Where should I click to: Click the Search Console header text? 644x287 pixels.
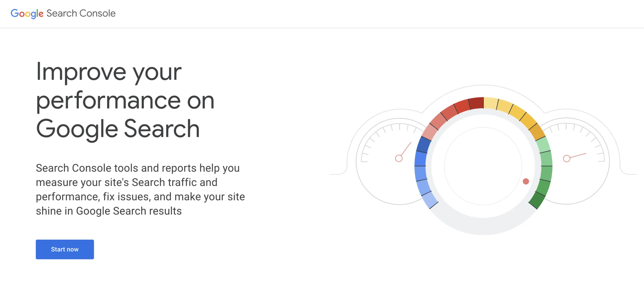click(x=81, y=13)
